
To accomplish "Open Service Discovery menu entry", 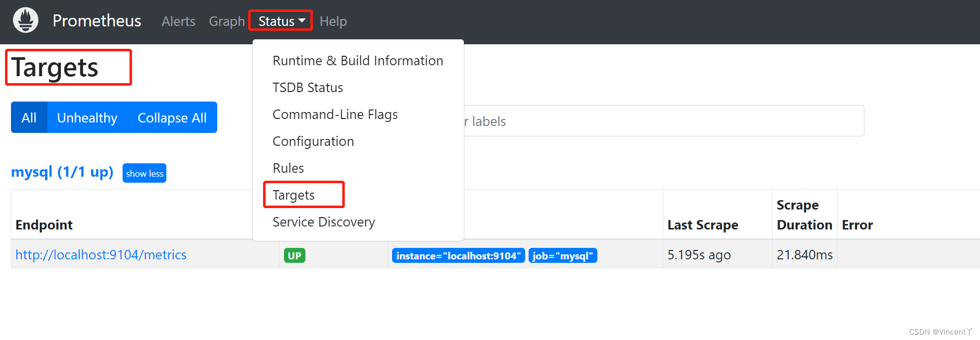I will [323, 222].
